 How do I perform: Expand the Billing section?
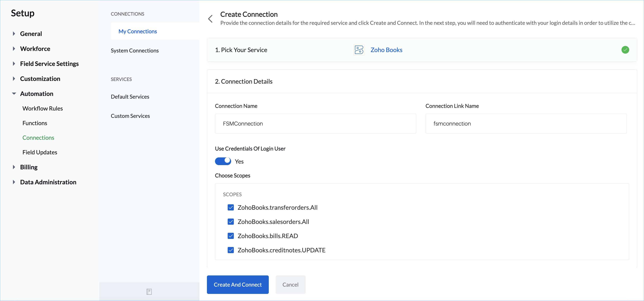point(14,167)
